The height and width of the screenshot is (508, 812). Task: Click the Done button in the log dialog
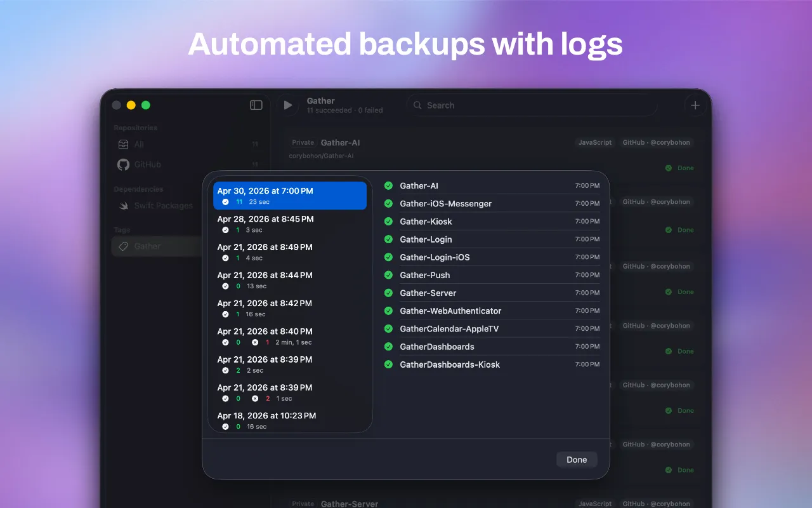[577, 460]
